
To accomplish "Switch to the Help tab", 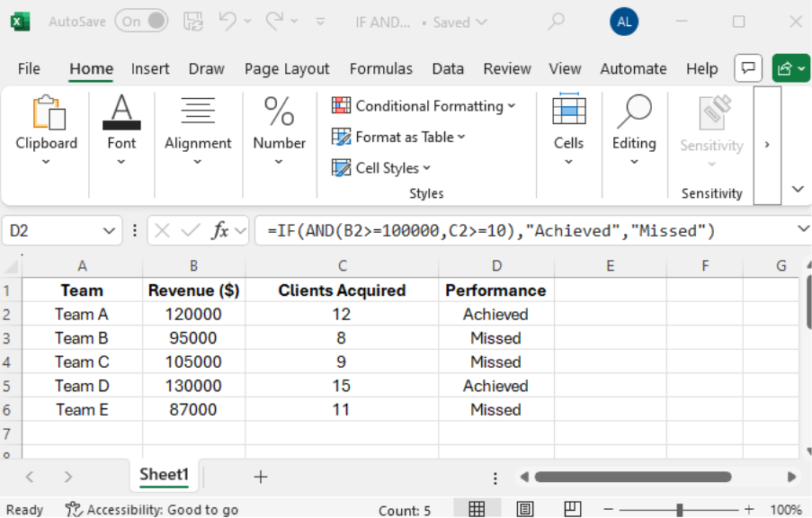I will [701, 69].
